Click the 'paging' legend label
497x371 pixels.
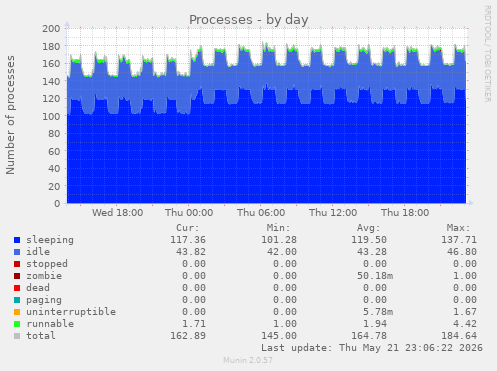(44, 300)
